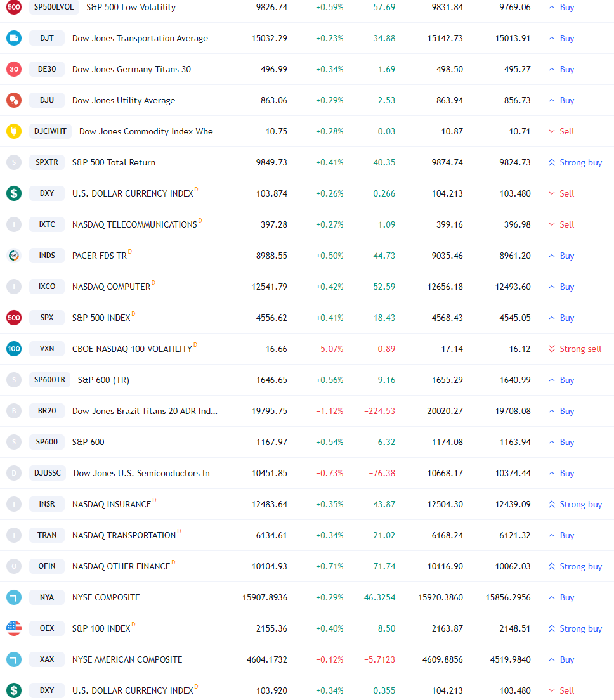Screen dimensions: 614x700
Task: Open the OEX ticker symbol
Action: pyautogui.click(x=47, y=628)
